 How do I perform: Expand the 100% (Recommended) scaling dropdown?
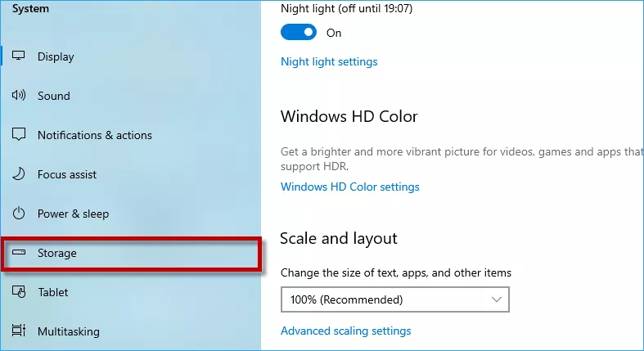(395, 299)
